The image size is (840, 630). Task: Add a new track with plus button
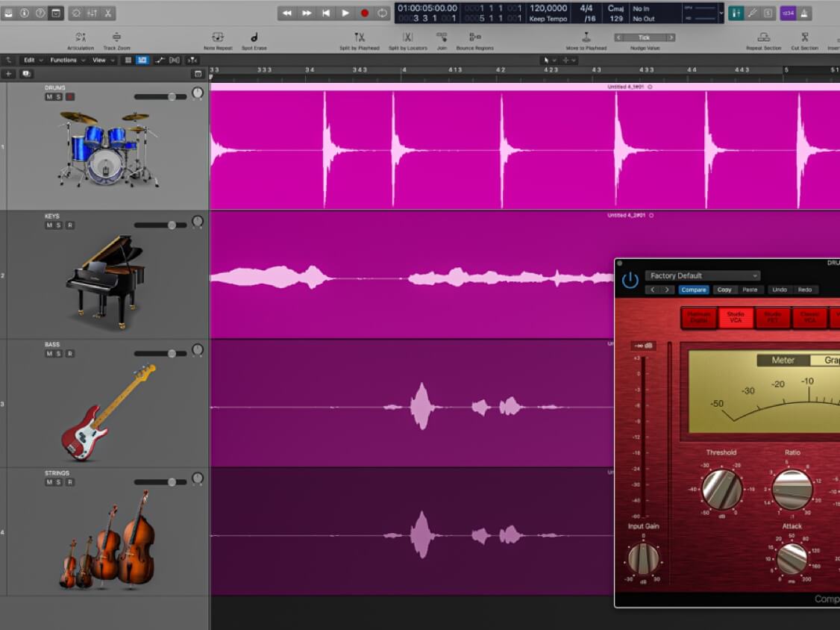click(8, 74)
